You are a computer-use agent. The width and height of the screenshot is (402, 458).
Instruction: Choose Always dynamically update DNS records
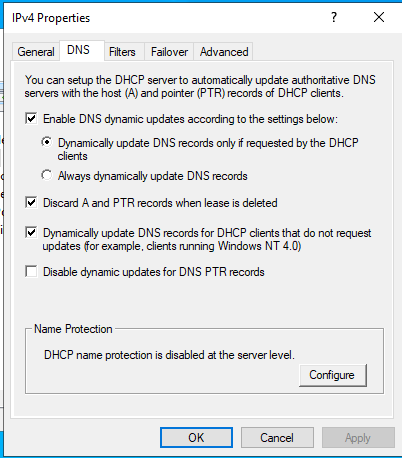tap(47, 175)
